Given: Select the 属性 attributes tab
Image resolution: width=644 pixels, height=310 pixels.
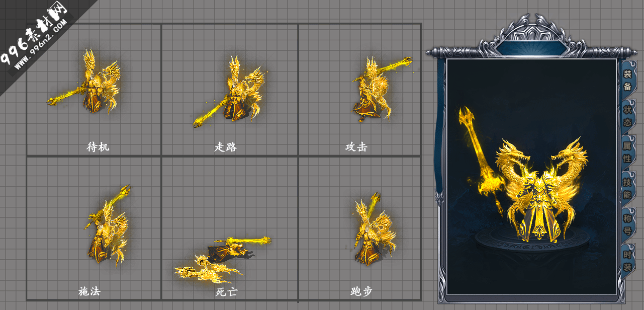Looking at the screenshot, I should [x=627, y=152].
